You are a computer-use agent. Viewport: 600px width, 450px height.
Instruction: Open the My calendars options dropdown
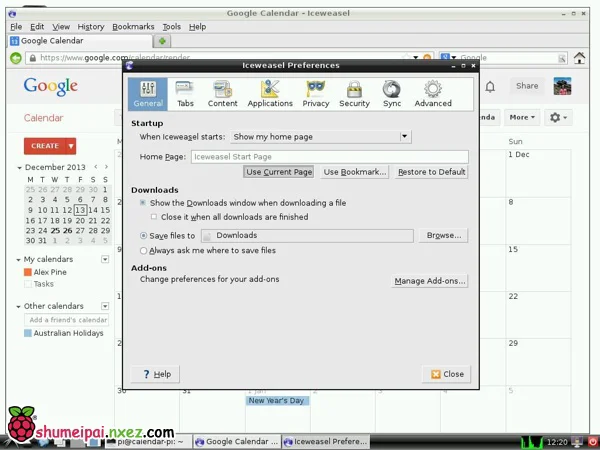(105, 259)
